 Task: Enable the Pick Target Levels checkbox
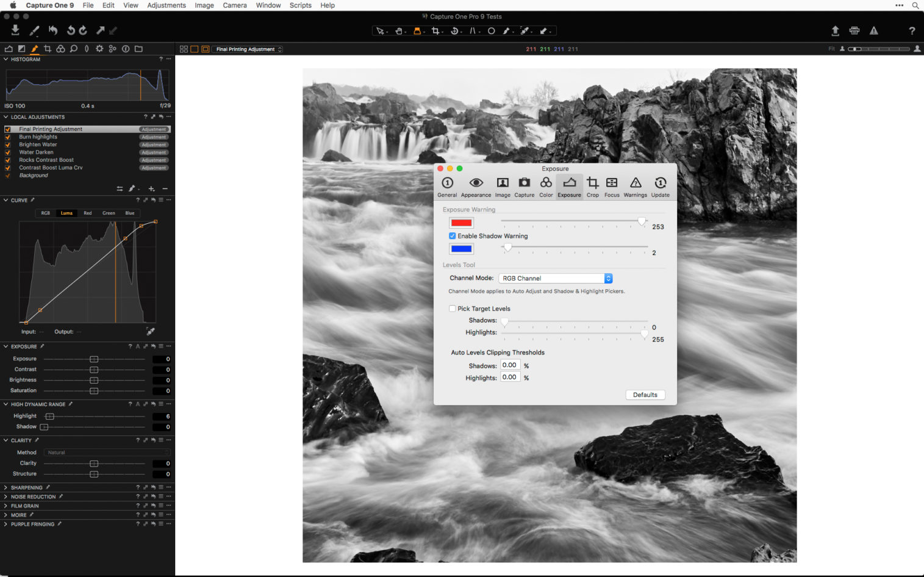point(452,309)
